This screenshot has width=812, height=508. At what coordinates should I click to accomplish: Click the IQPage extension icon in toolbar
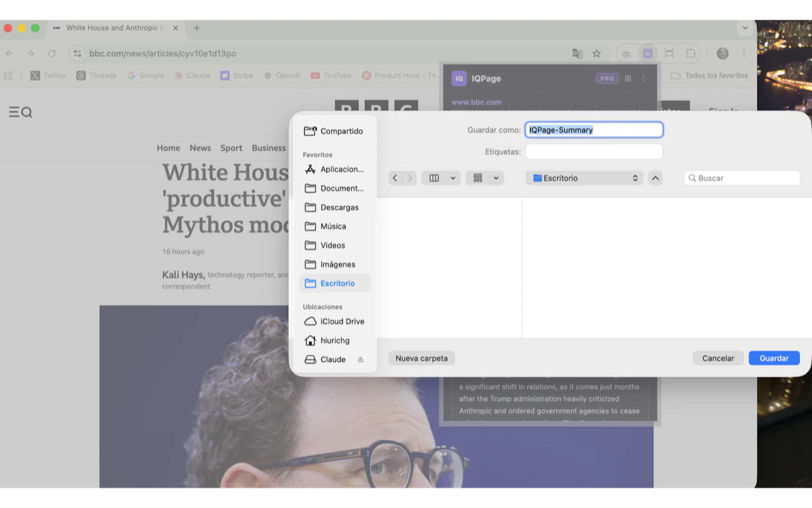pos(648,53)
